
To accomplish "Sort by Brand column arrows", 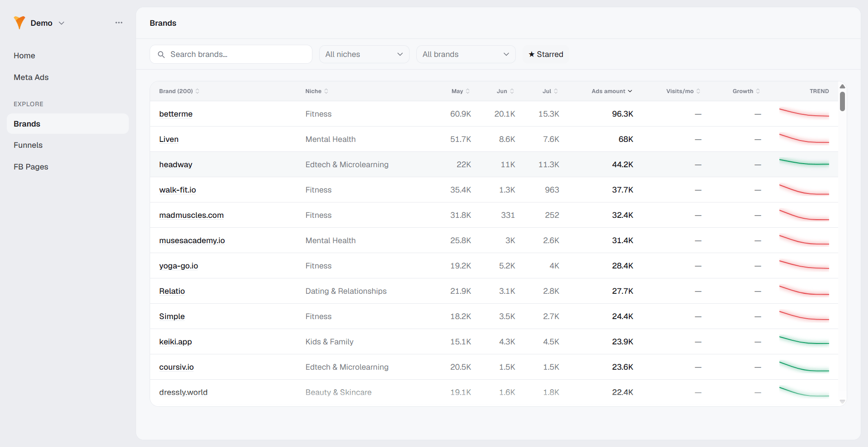I will point(198,91).
